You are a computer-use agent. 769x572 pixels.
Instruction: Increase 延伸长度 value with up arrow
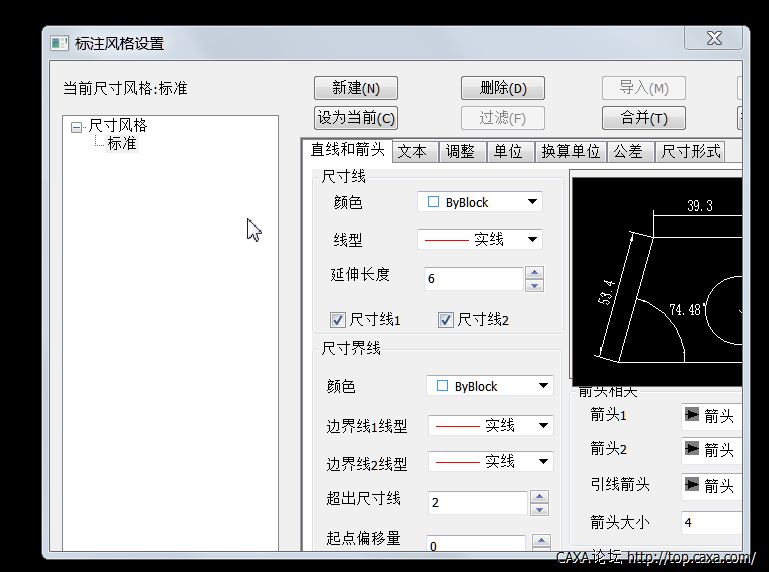(535, 272)
